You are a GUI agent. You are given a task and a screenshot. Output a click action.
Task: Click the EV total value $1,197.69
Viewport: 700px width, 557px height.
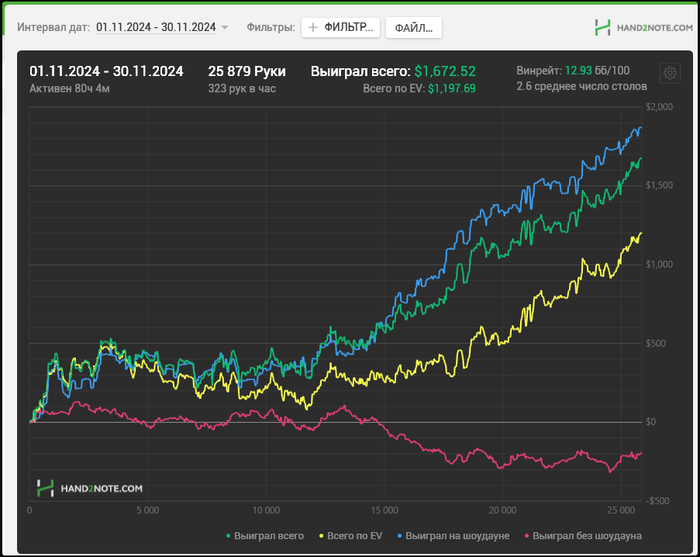(x=451, y=88)
